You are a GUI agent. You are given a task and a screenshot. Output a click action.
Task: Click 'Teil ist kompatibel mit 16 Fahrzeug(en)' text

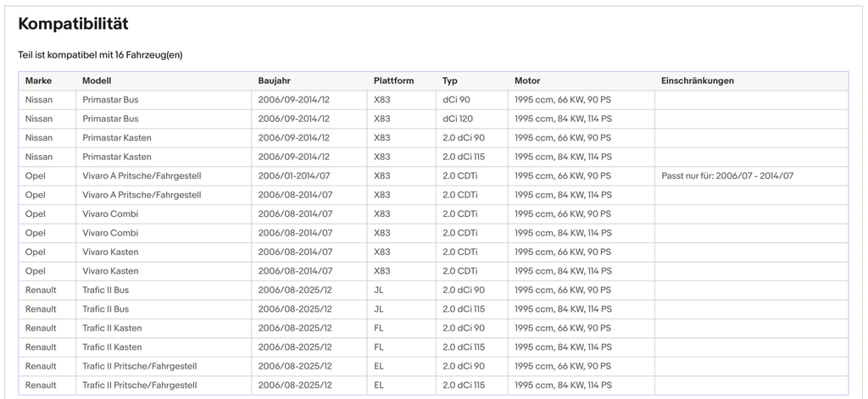(x=100, y=55)
